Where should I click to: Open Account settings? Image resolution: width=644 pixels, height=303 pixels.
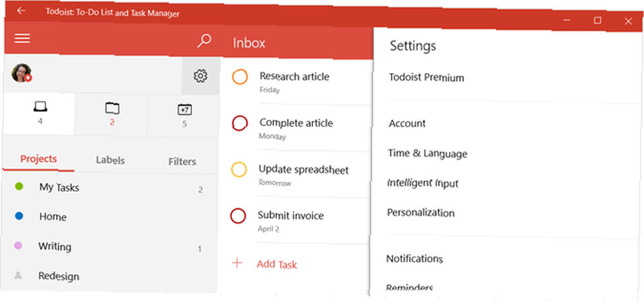pos(407,124)
